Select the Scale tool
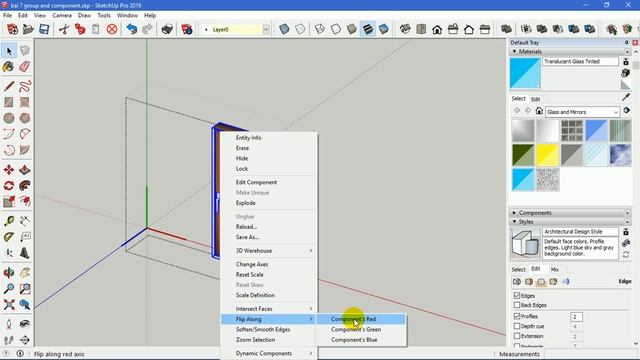The width and height of the screenshot is (640, 360). [9, 201]
